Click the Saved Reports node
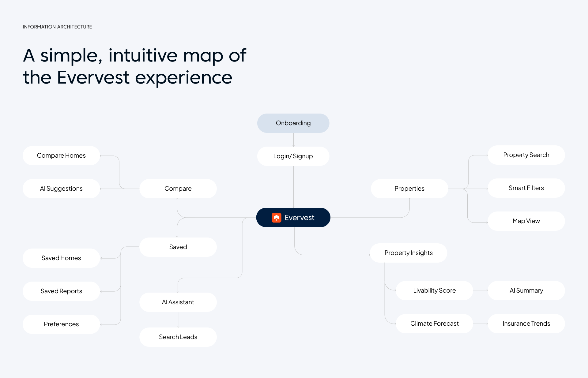This screenshot has width=588, height=378. pos(61,291)
